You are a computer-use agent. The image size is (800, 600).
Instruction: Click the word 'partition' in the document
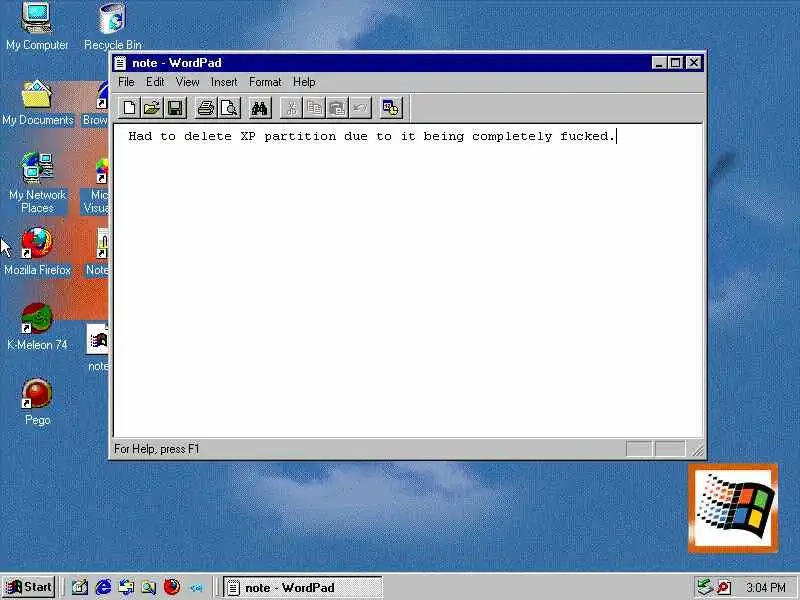300,137
